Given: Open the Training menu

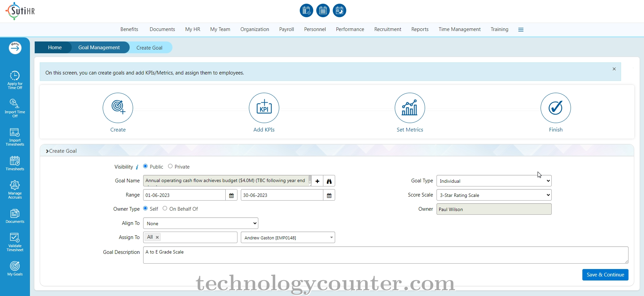Looking at the screenshot, I should point(500,29).
